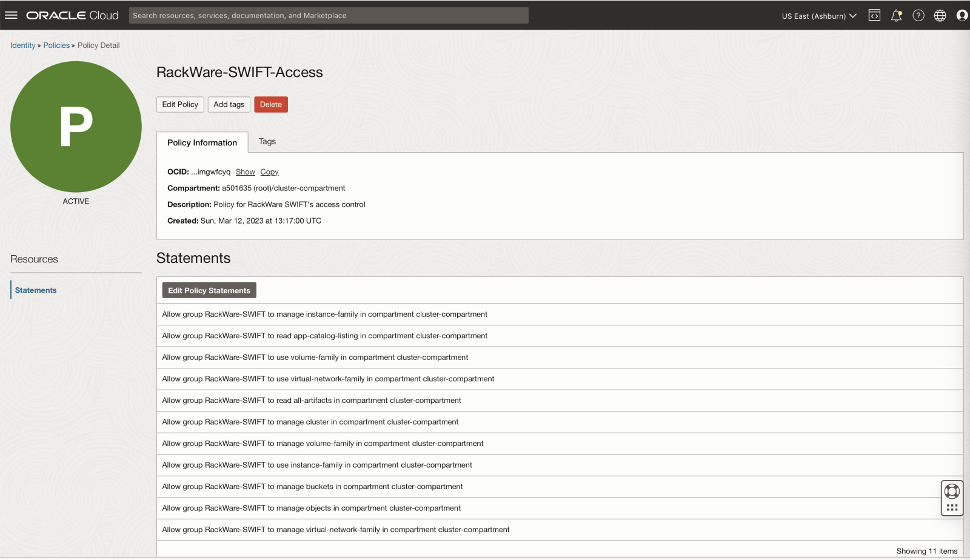The width and height of the screenshot is (970, 560).
Task: Click the green P policy avatar
Action: coord(76,127)
